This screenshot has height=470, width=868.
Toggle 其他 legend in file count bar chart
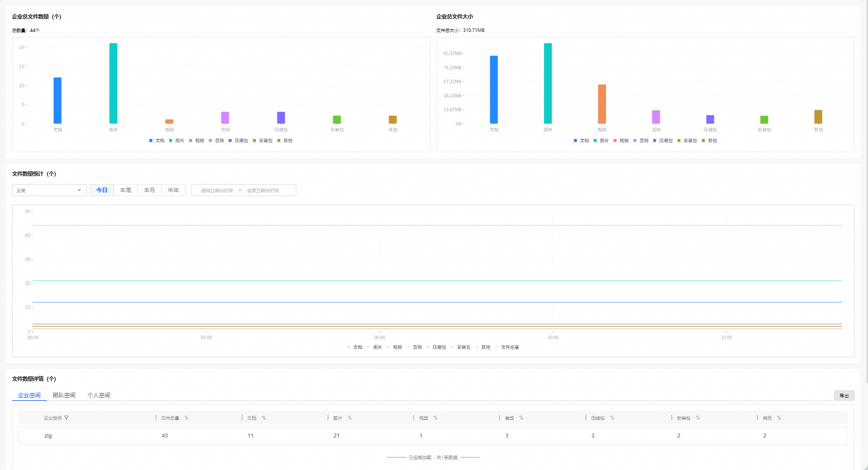(x=285, y=141)
